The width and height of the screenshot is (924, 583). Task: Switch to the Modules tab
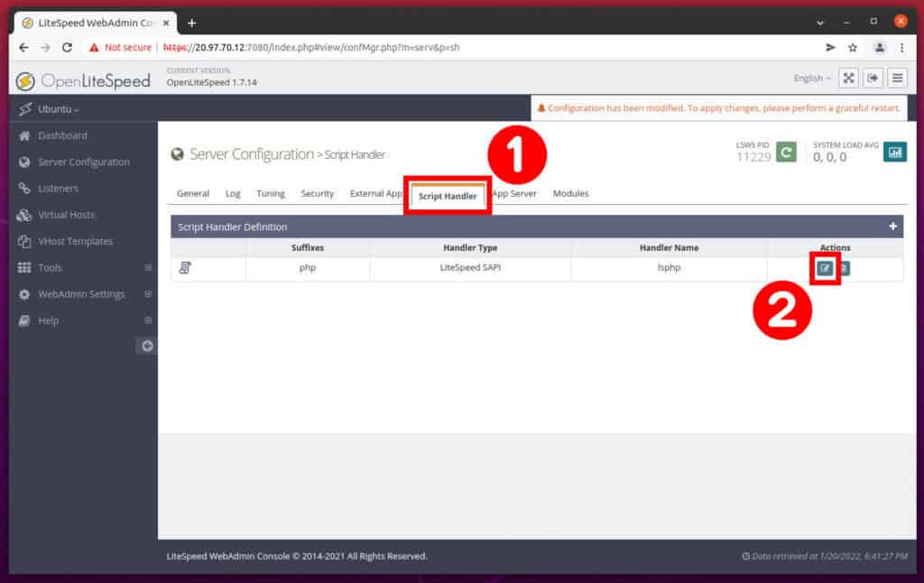pos(570,193)
